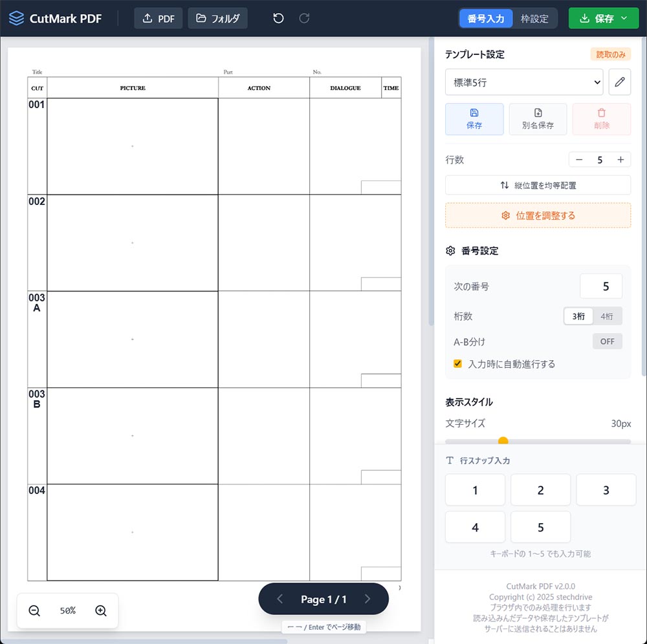This screenshot has width=647, height=644.
Task: Click the TIME column header
Action: coord(391,88)
